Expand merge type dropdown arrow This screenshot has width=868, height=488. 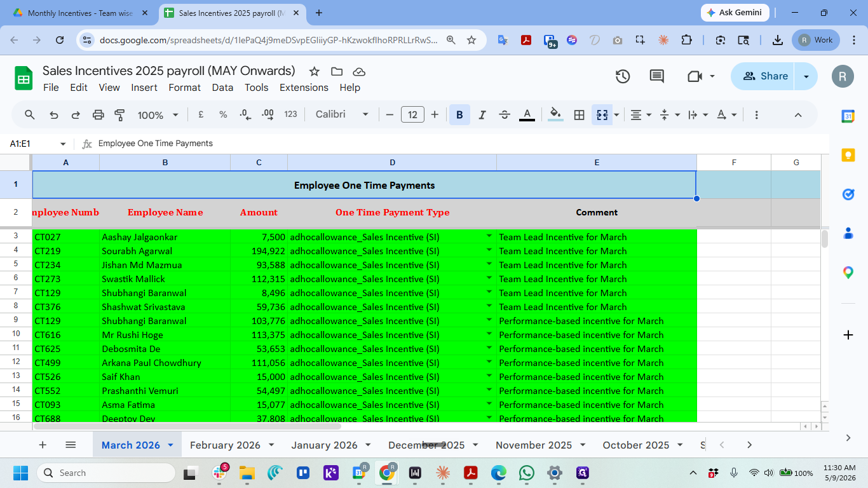[616, 115]
